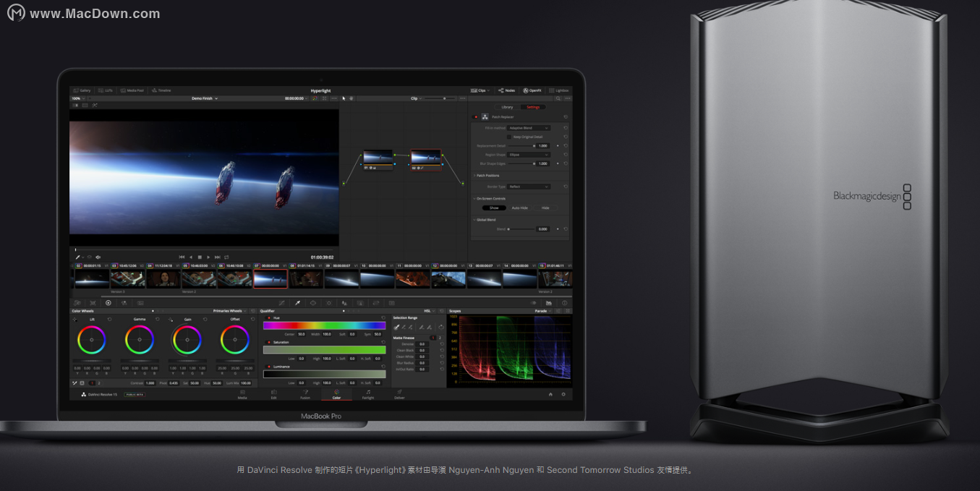Viewport: 980px width, 491px height.
Task: Jump to the last frame
Action: click(x=217, y=257)
